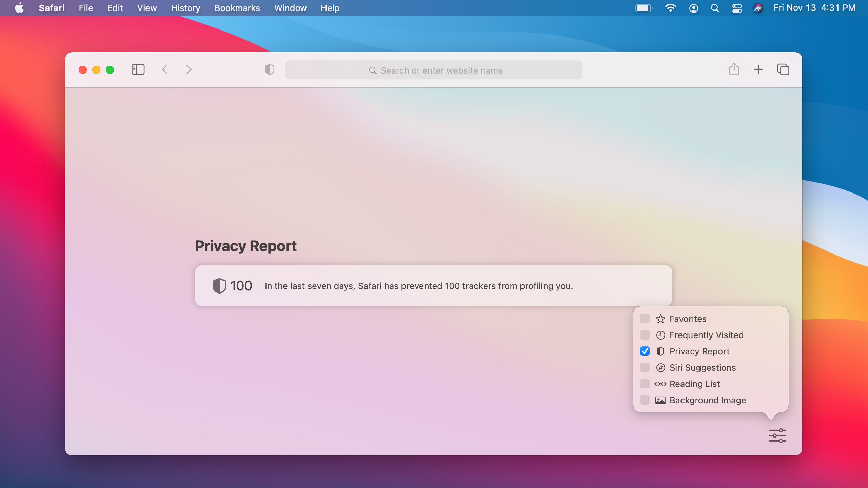868x488 pixels.
Task: Open Privacy Report shield in toolbar
Action: tap(270, 69)
